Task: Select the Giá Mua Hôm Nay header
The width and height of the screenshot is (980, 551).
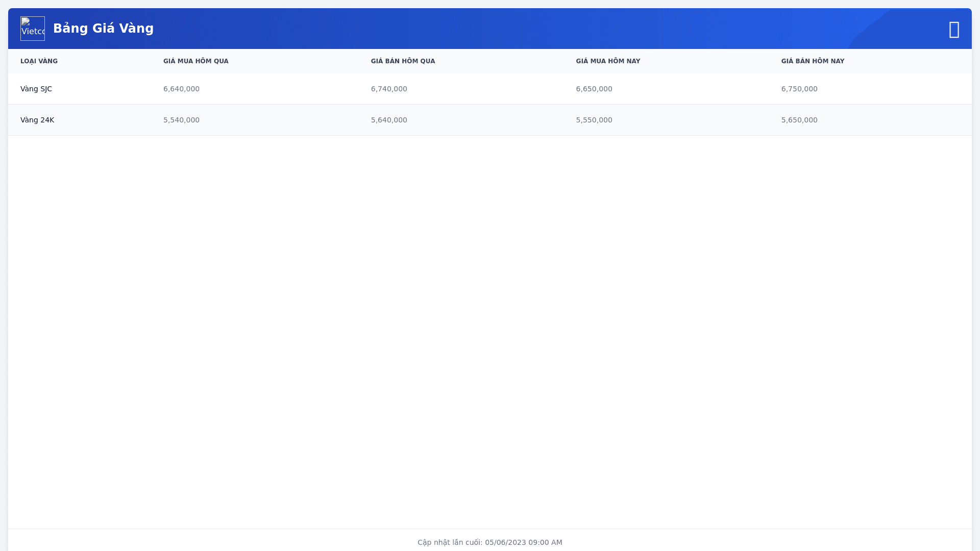Action: (607, 61)
